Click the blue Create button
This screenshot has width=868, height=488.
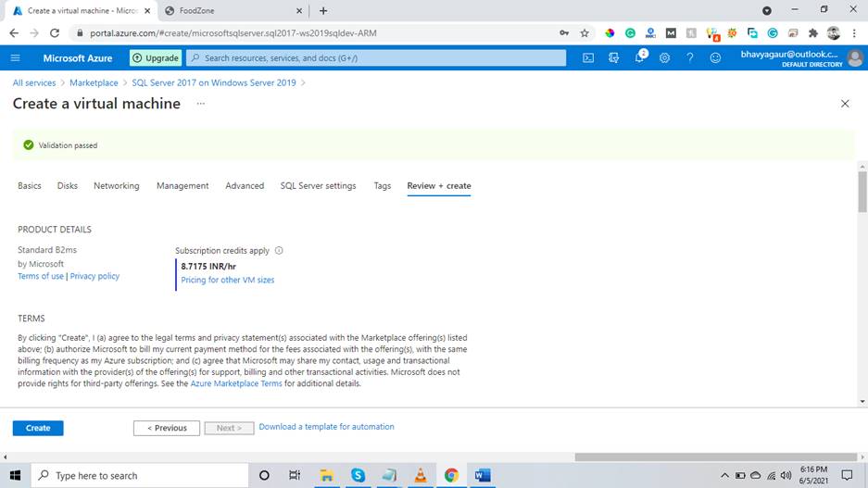coord(38,428)
